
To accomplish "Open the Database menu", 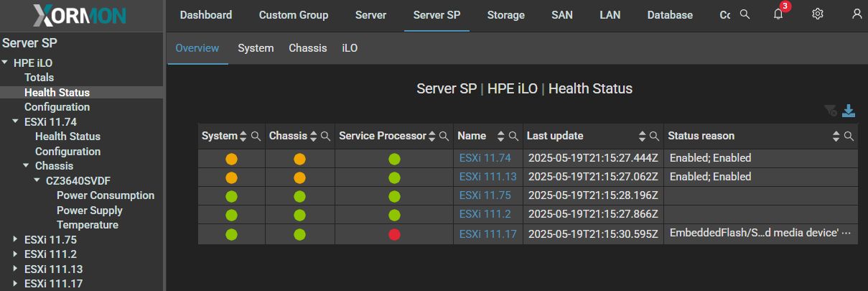I will click(x=670, y=14).
